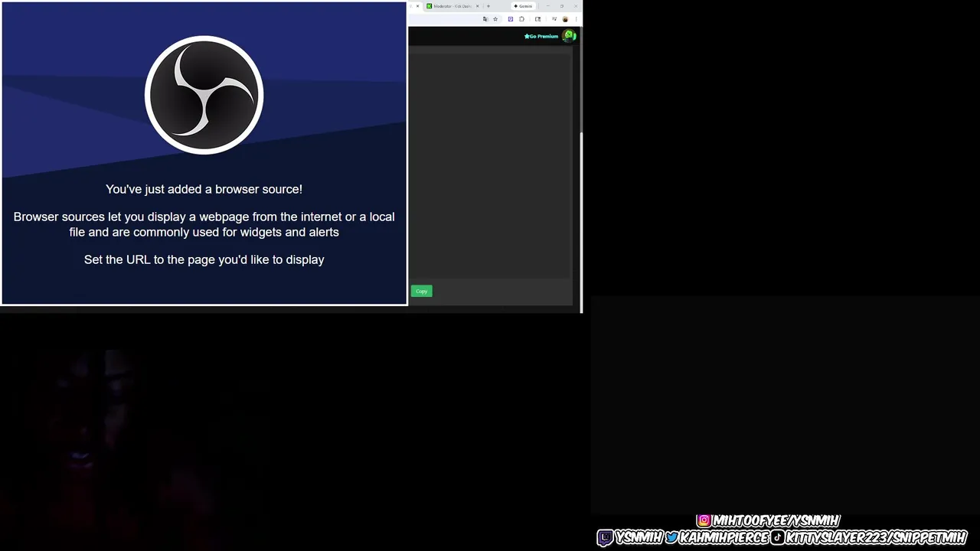Image resolution: width=980 pixels, height=551 pixels.
Task: Open the purple extension icon in the toolbar
Action: point(511,19)
